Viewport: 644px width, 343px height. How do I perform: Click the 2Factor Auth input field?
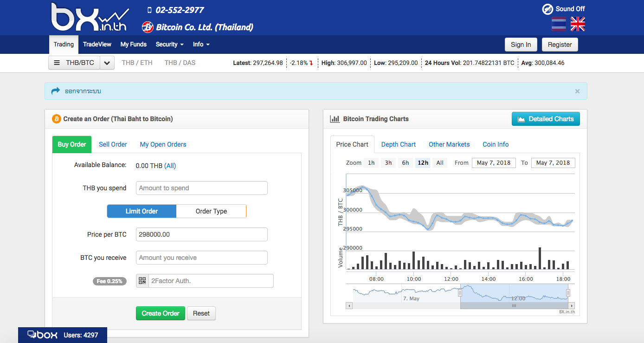point(211,281)
